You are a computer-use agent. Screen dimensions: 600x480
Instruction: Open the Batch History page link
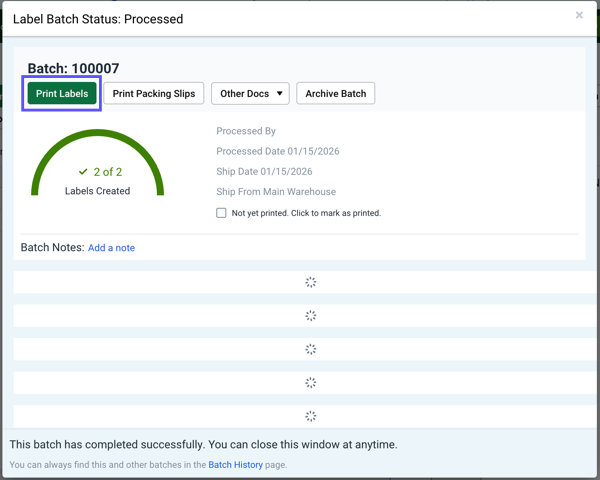click(x=235, y=465)
